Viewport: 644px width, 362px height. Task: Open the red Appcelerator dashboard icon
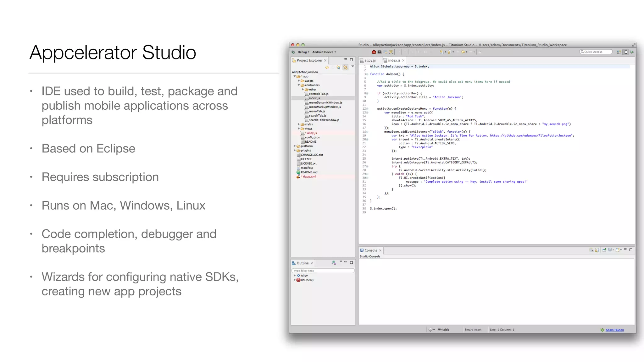[374, 52]
